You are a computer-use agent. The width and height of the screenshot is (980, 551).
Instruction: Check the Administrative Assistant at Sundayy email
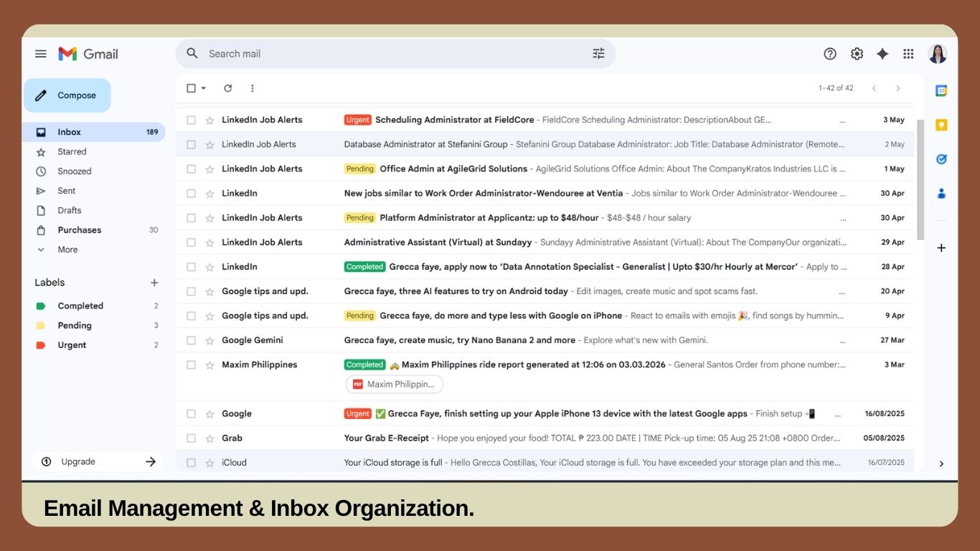191,242
